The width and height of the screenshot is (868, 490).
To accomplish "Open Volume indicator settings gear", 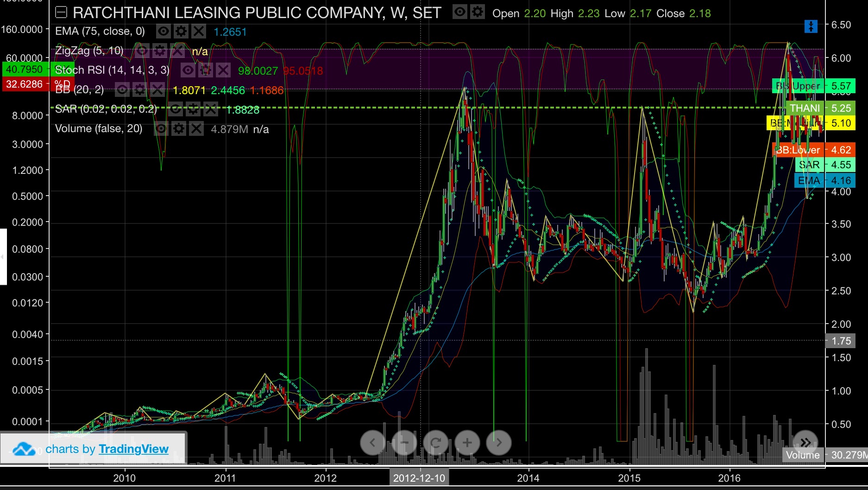I will tap(179, 129).
